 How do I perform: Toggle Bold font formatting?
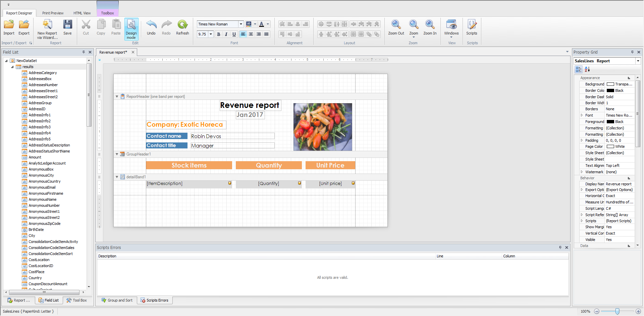click(x=219, y=34)
